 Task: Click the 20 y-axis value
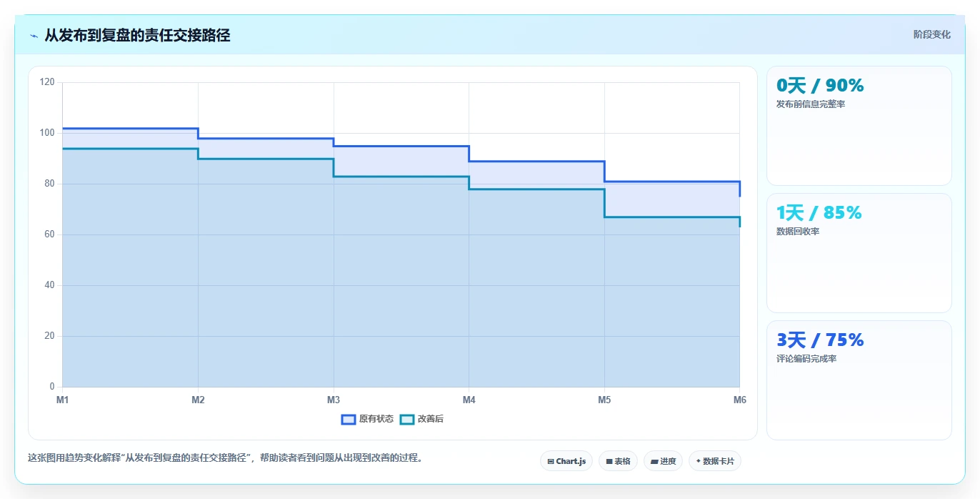tap(49, 336)
